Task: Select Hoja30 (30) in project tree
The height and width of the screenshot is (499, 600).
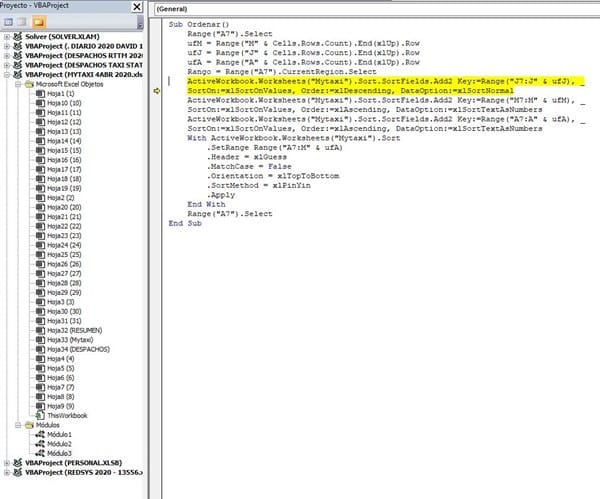Action: point(64,311)
